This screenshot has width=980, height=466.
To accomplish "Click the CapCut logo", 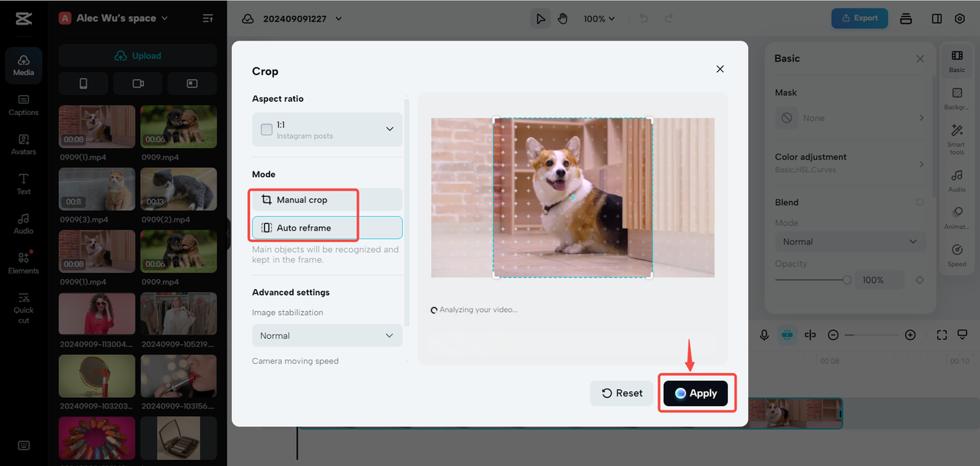I will [24, 18].
